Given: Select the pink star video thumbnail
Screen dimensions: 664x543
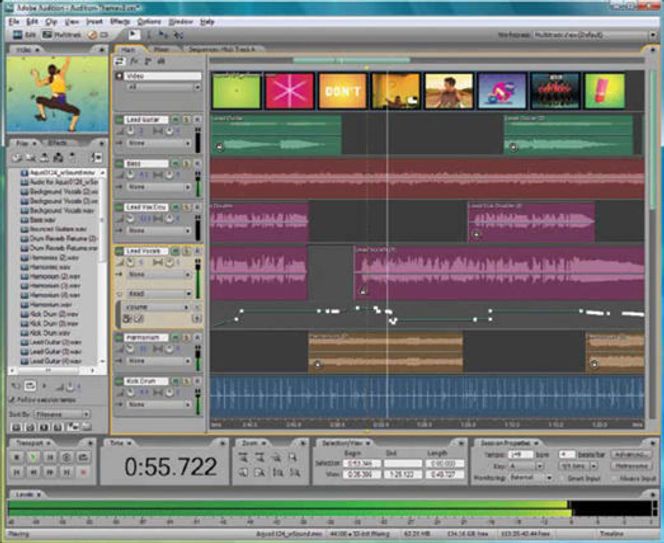Looking at the screenshot, I should click(288, 90).
